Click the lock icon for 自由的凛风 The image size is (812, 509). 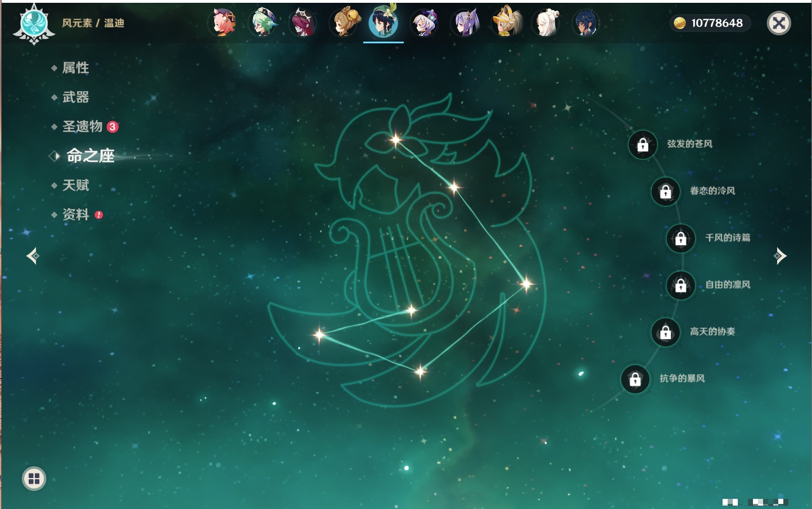tap(680, 285)
